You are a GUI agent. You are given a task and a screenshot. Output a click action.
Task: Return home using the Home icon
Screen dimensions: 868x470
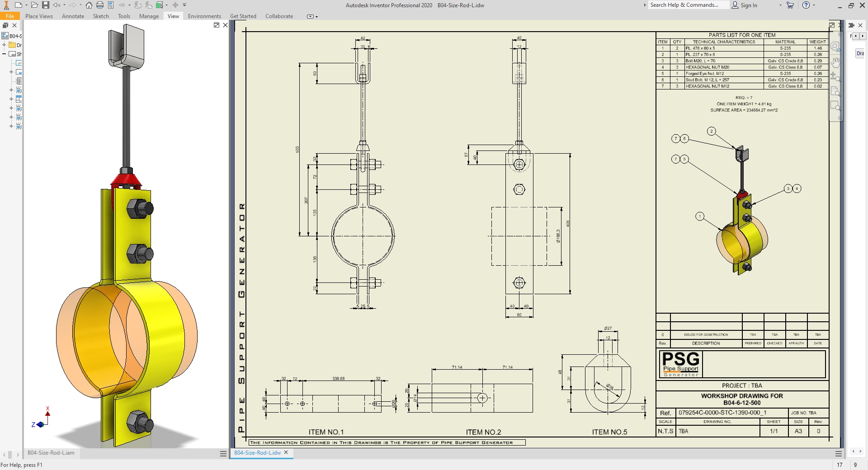pyautogui.click(x=89, y=5)
